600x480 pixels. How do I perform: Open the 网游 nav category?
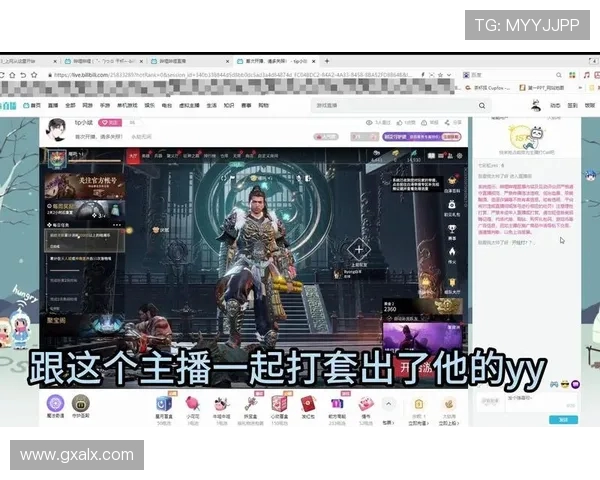tap(87, 105)
